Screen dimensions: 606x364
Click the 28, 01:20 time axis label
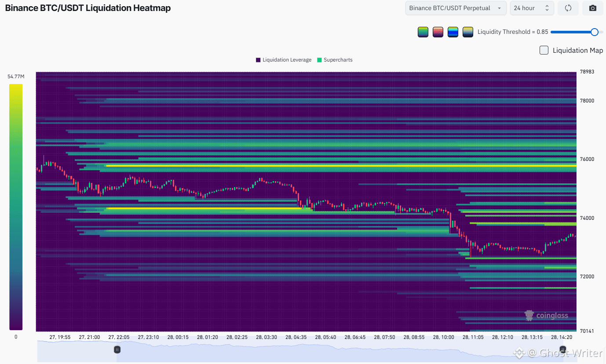click(207, 337)
